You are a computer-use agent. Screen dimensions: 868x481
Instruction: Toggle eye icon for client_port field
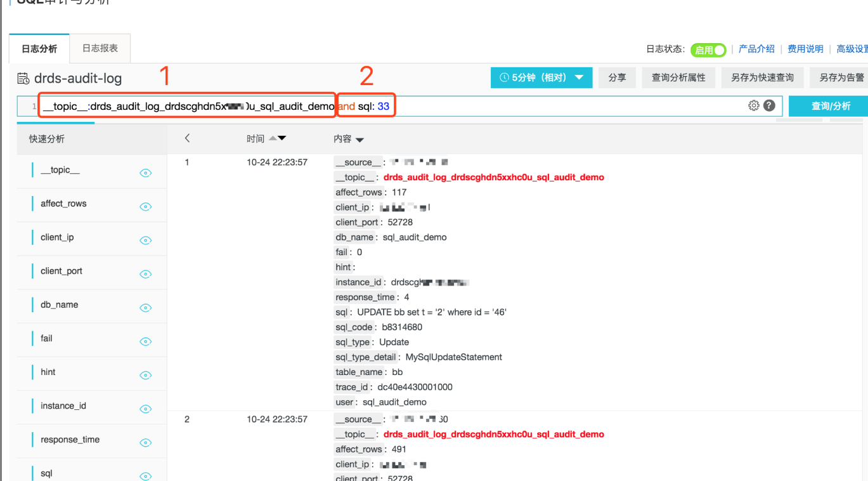click(x=146, y=274)
